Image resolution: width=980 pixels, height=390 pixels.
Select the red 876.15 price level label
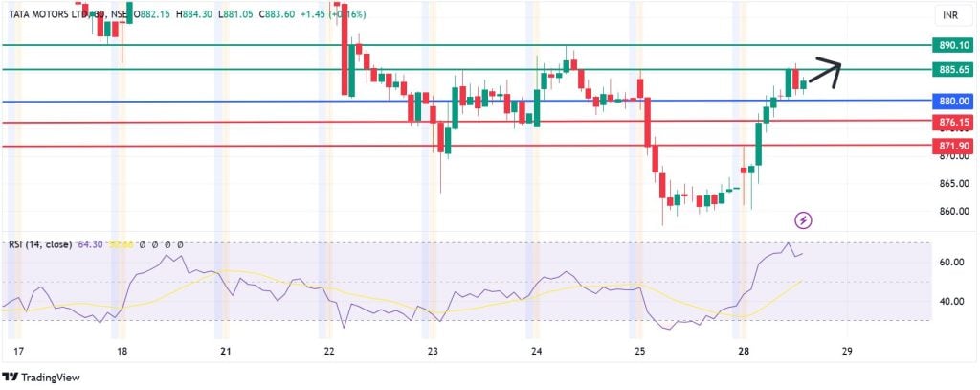953,122
